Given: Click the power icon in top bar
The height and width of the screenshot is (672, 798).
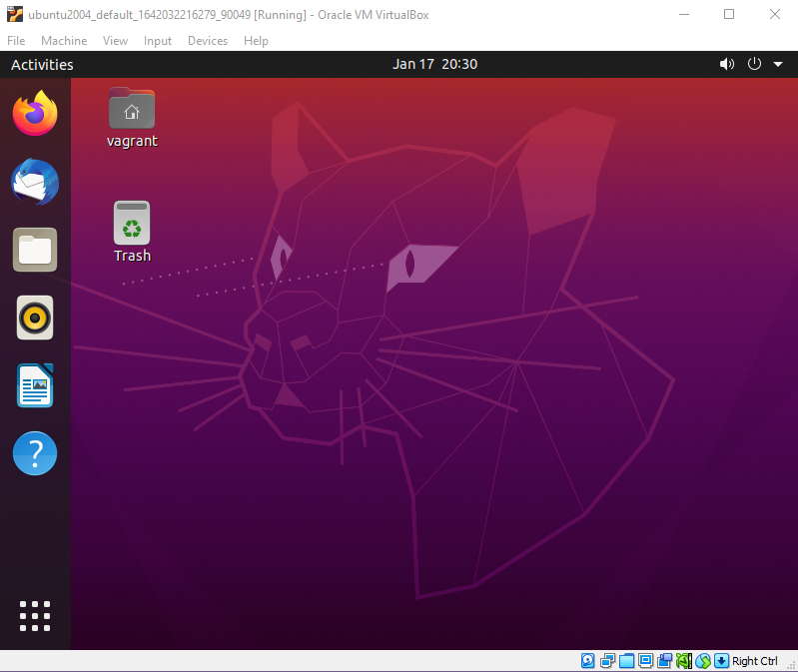Looking at the screenshot, I should 754,64.
